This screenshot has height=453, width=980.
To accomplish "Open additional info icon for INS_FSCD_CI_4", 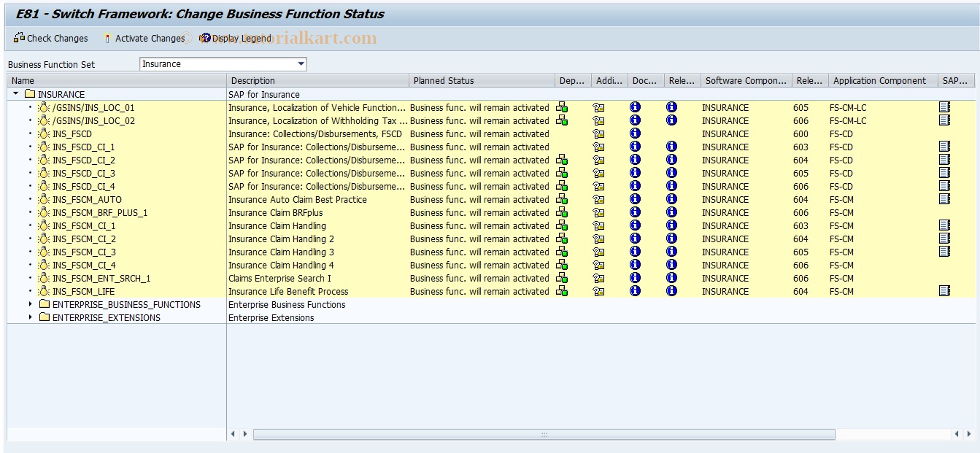I will (x=598, y=186).
